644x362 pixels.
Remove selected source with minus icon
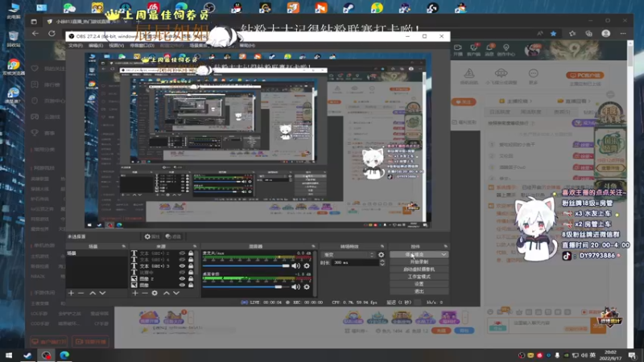[x=145, y=293]
